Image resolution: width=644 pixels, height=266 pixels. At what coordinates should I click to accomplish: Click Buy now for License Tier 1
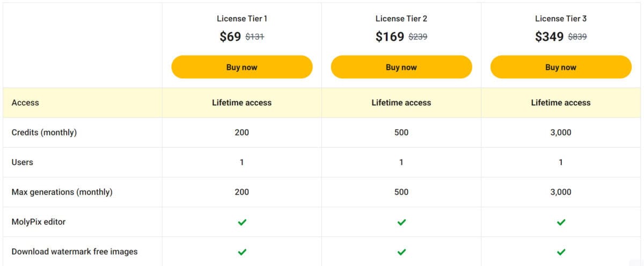(x=241, y=67)
